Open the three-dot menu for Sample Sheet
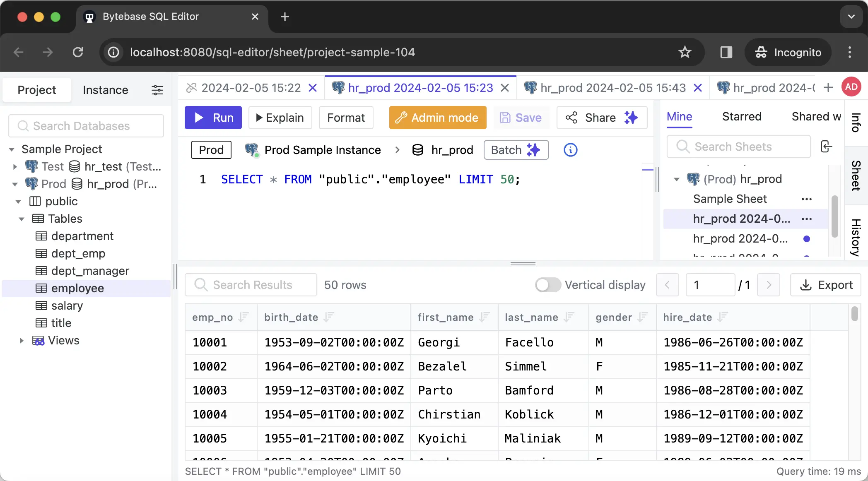Viewport: 868px width, 481px height. [x=806, y=199]
